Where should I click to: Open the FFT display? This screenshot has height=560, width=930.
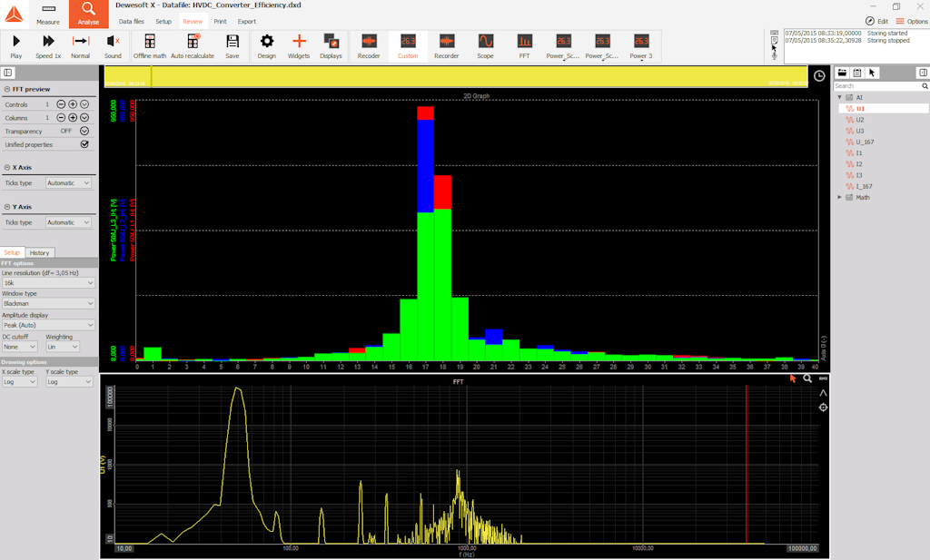(524, 46)
